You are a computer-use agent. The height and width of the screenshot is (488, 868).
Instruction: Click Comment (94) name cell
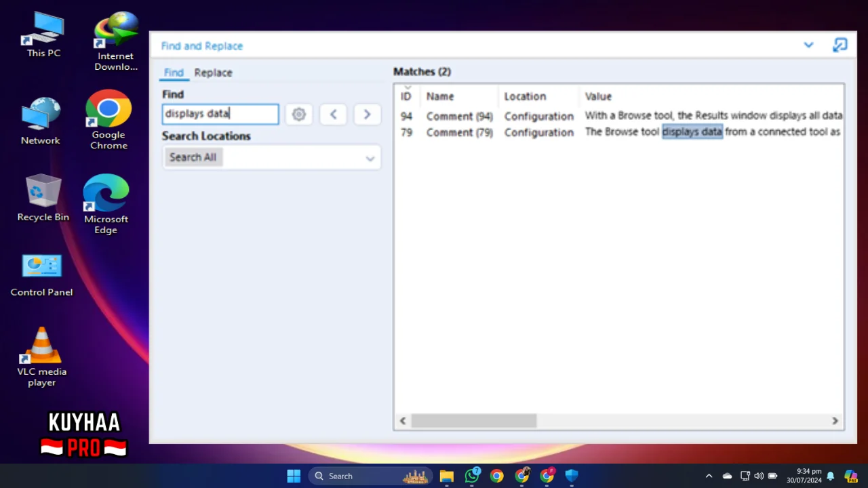[459, 116]
